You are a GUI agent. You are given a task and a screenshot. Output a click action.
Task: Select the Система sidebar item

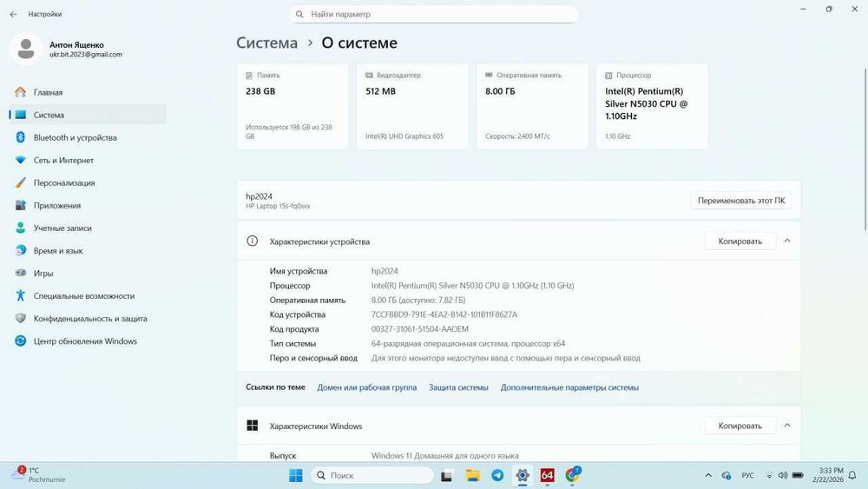88,115
